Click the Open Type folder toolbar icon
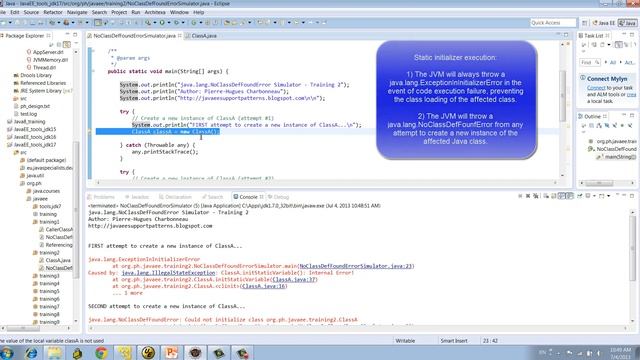The image size is (640, 360). pos(227,22)
